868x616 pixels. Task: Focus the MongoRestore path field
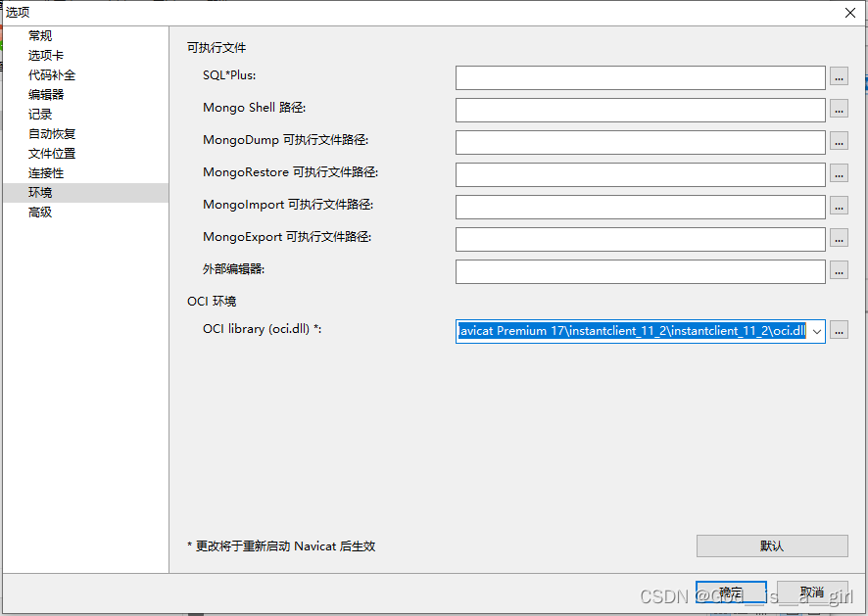641,174
